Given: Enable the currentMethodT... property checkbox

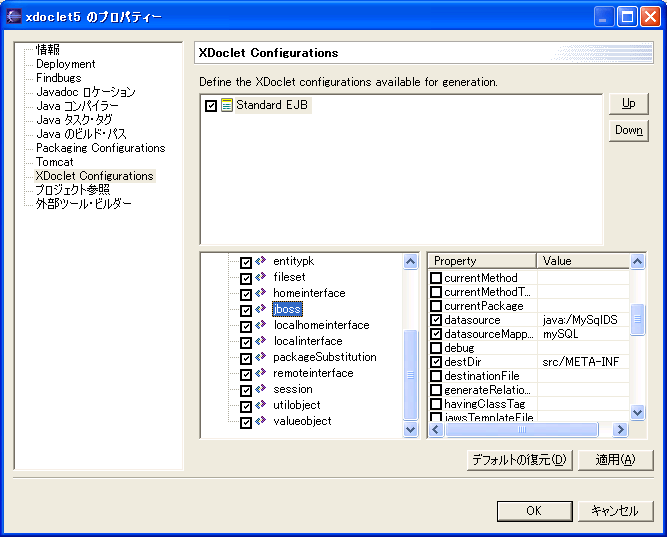Looking at the screenshot, I should coord(436,292).
